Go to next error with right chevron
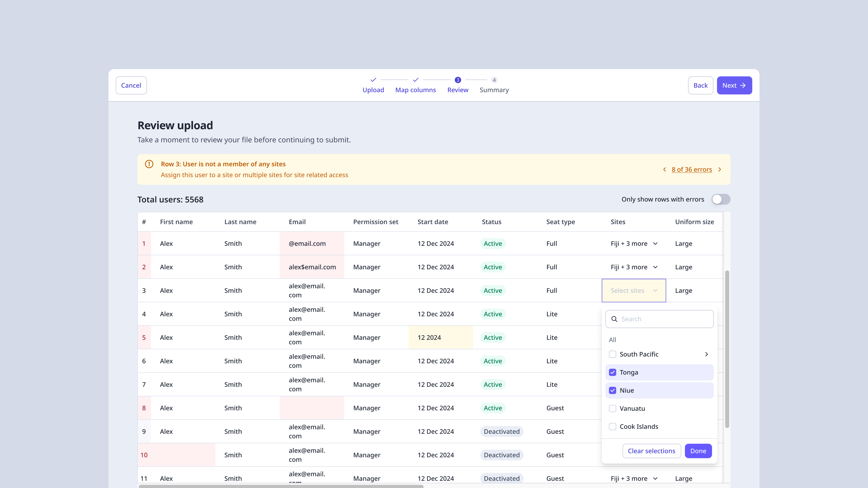Viewport: 868px width, 488px height. tap(720, 169)
